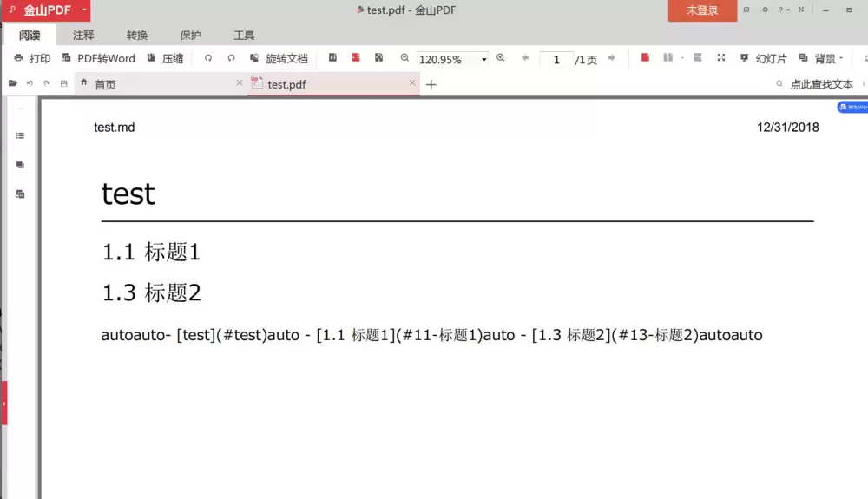Image resolution: width=868 pixels, height=499 pixels.
Task: Click date text 12/31/2018
Action: [x=788, y=128]
